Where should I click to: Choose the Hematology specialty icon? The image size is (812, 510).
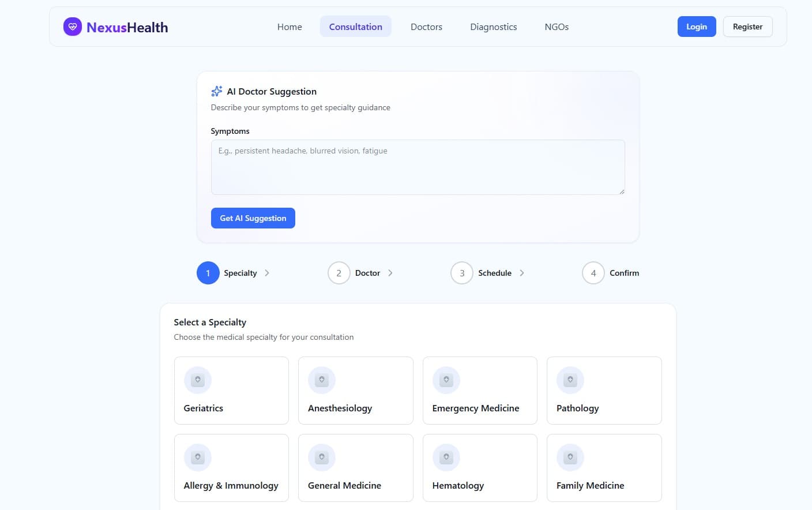[x=446, y=457]
